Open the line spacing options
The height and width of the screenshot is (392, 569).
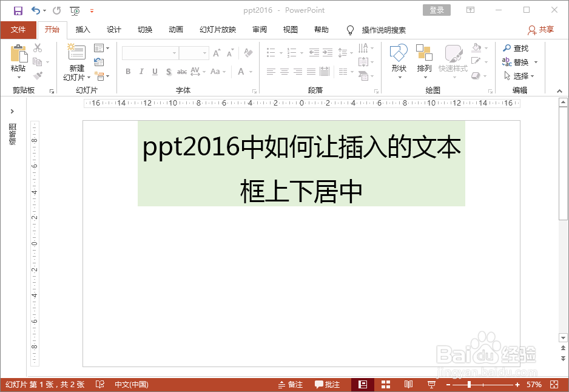point(345,53)
